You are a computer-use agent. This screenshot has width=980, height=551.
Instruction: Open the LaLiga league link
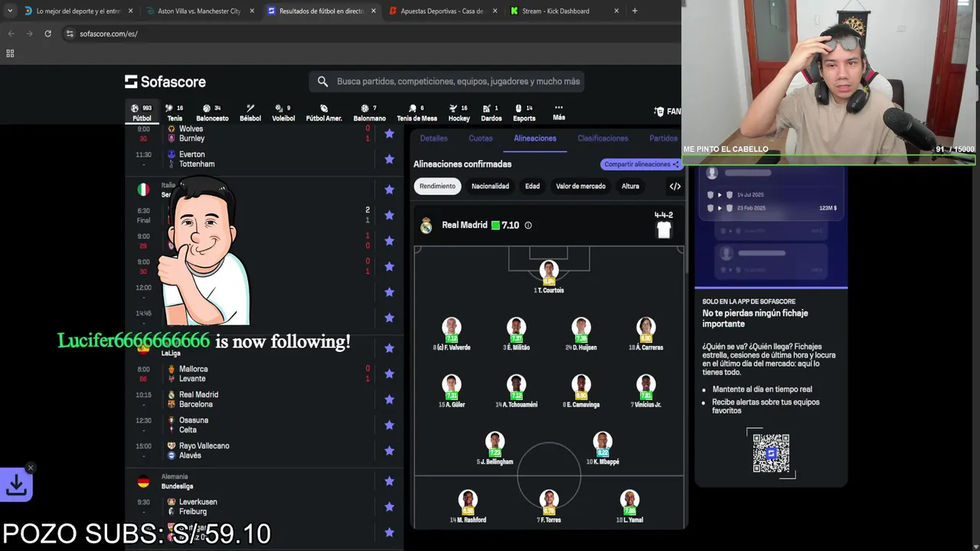click(x=171, y=354)
